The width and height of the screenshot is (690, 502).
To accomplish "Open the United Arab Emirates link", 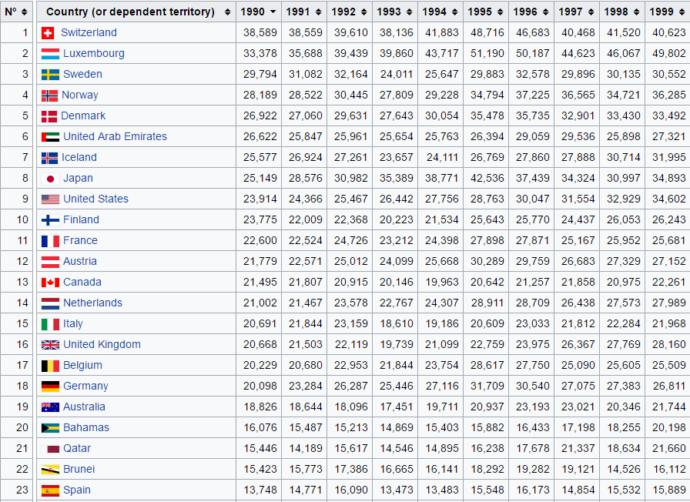I will tap(115, 136).
